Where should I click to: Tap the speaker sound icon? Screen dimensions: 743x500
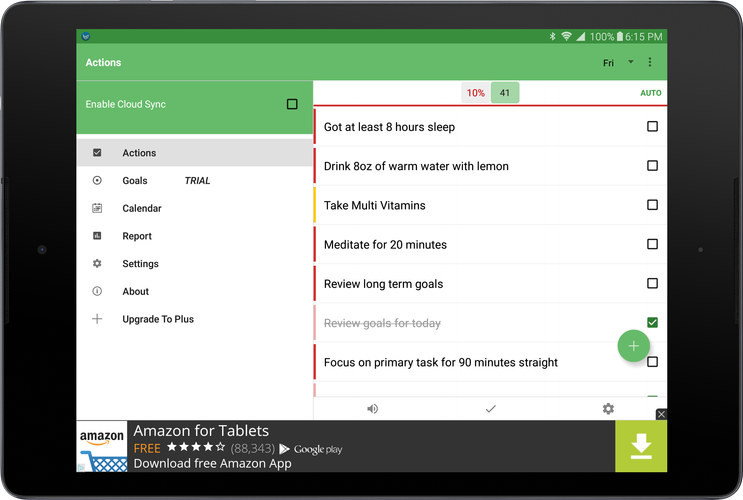tap(372, 409)
